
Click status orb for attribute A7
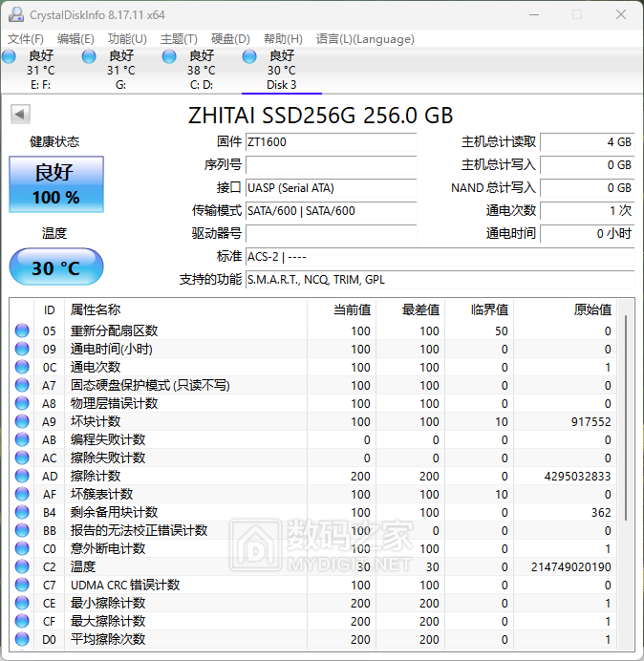coord(22,385)
